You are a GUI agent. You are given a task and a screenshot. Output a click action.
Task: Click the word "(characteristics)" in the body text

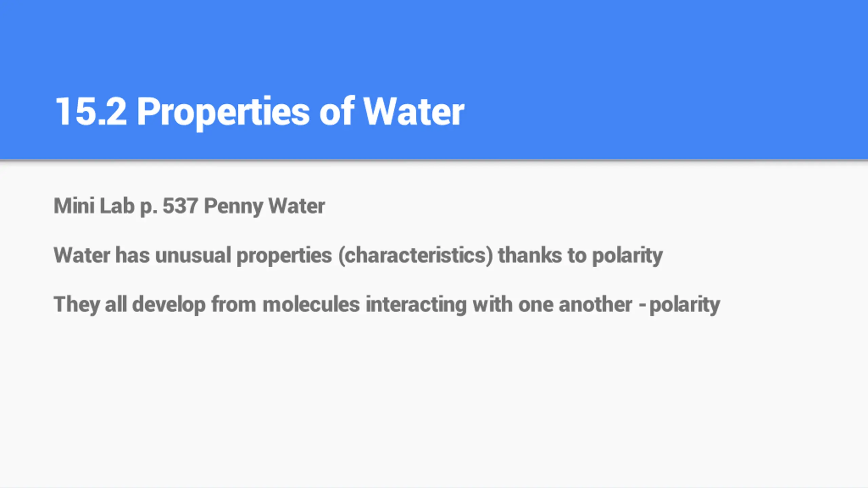pos(416,255)
